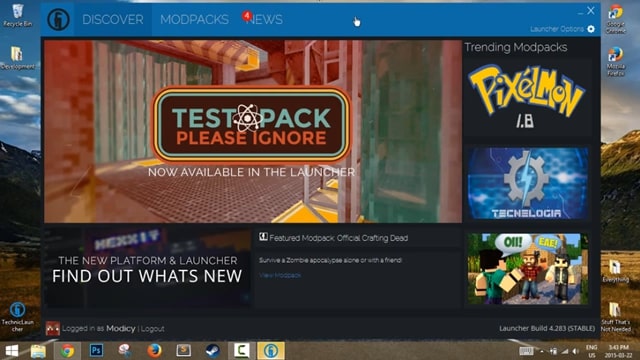Open the Test Pack Please Ignore banner
The height and width of the screenshot is (360, 640).
pyautogui.click(x=253, y=131)
